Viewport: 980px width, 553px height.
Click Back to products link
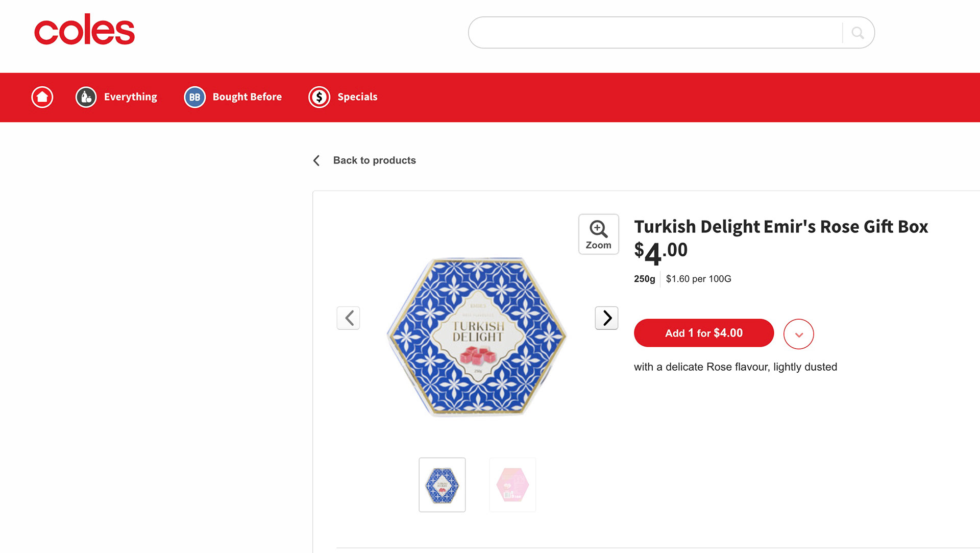(374, 160)
